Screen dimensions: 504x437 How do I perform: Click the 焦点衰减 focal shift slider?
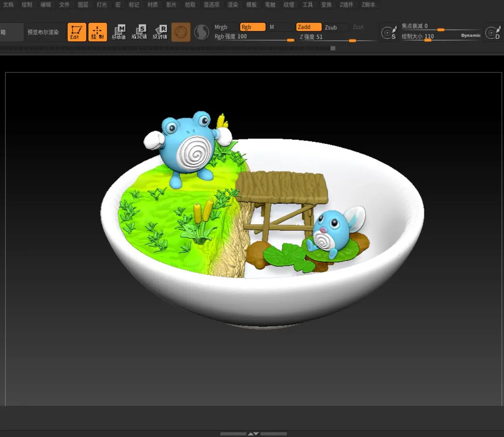[x=441, y=27]
